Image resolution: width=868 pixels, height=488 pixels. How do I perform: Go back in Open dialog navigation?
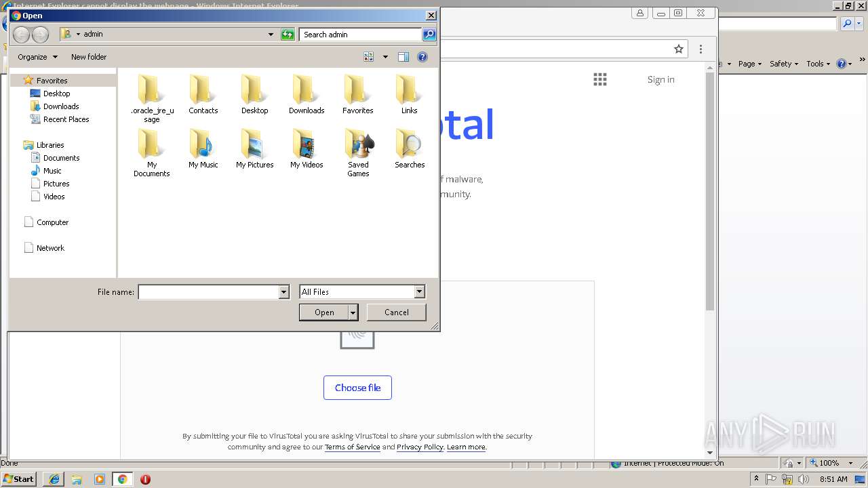21,35
